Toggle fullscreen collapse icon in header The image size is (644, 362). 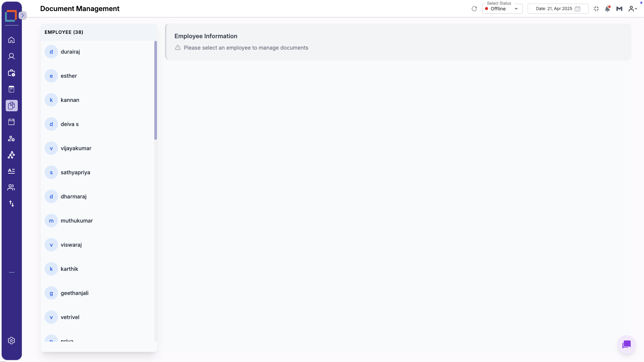596,9
